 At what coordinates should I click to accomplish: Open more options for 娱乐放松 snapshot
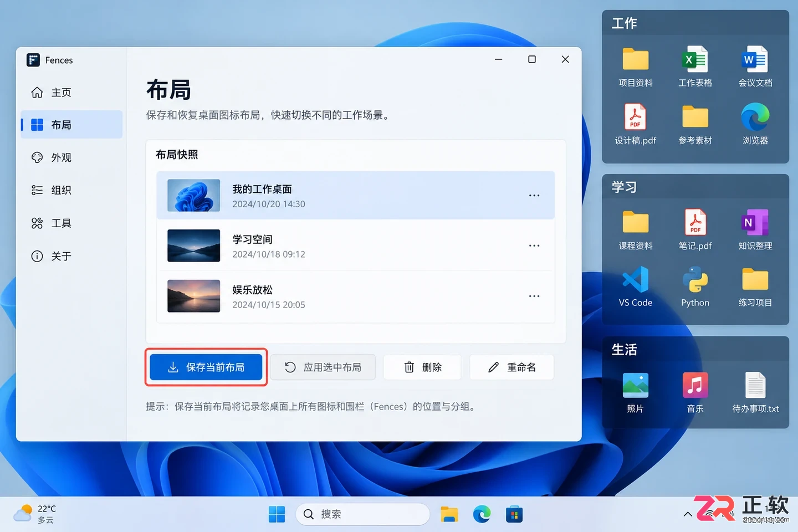(534, 296)
